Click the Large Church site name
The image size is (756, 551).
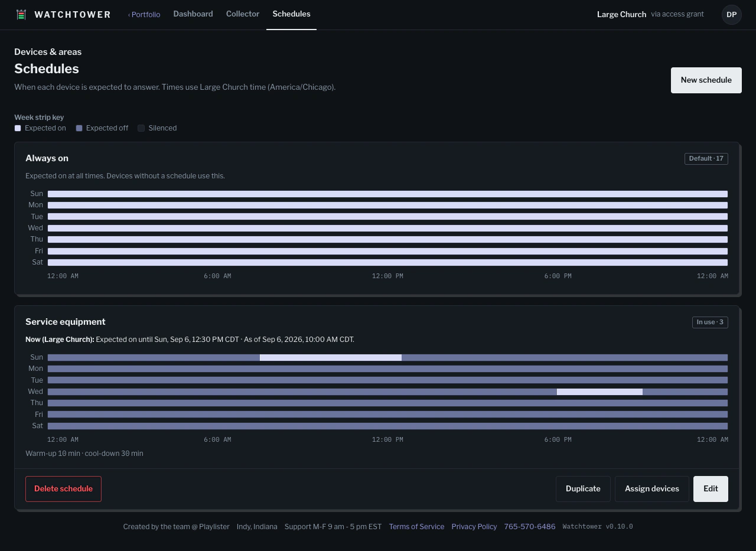[621, 14]
